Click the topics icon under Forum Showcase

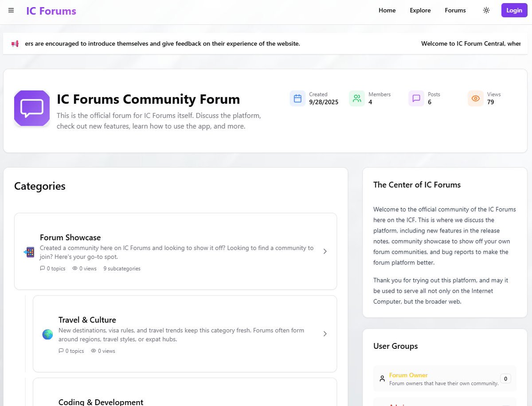coord(42,268)
